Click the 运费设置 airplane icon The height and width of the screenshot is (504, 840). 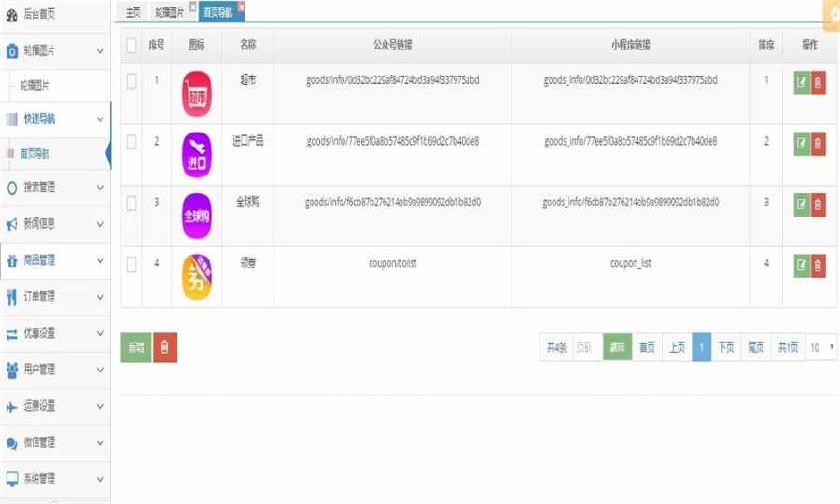click(x=12, y=407)
